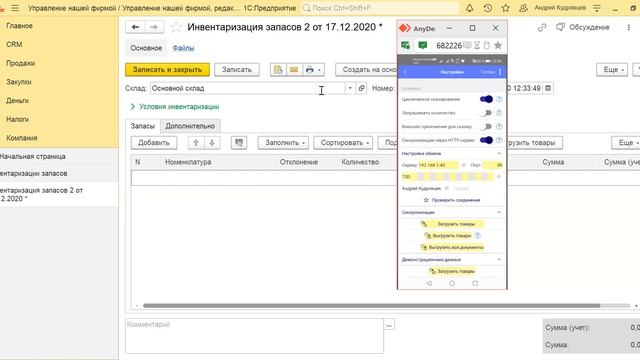Move row up with the up arrow
This screenshot has height=360, width=640.
click(x=196, y=142)
